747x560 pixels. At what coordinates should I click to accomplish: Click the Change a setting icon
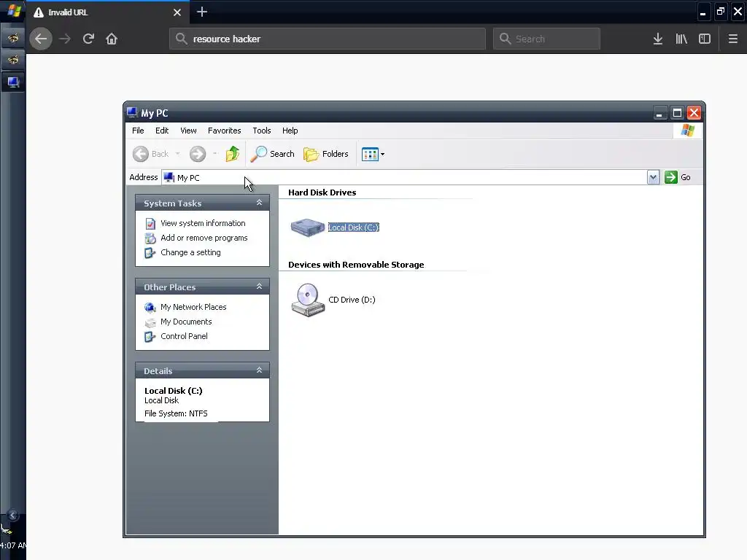[150, 253]
